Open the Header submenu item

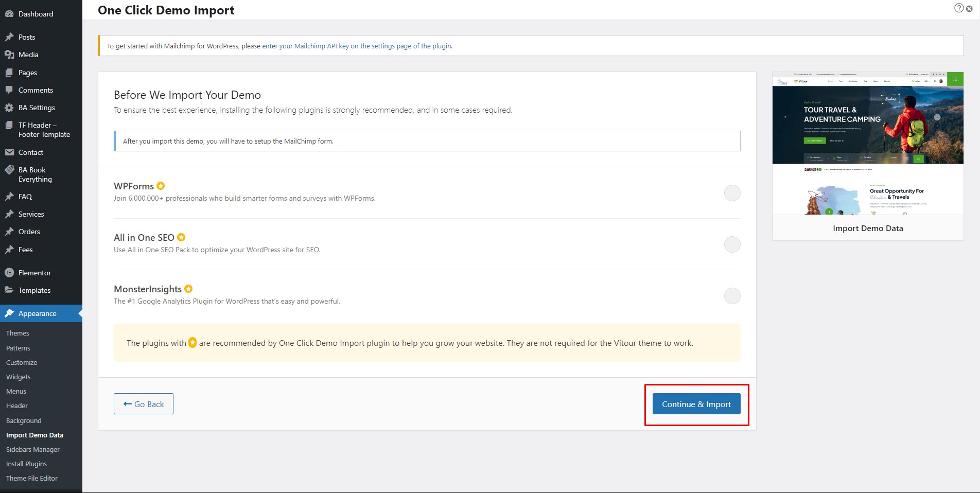point(17,406)
